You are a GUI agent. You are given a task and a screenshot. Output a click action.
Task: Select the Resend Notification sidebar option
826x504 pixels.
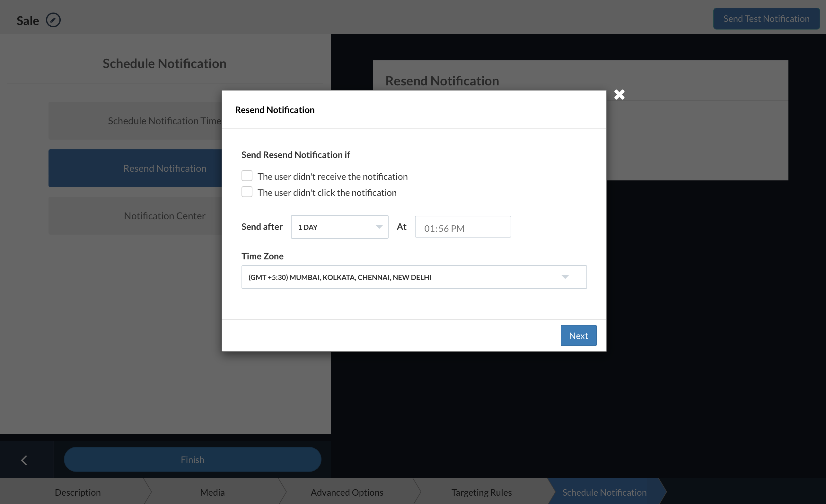point(135,168)
